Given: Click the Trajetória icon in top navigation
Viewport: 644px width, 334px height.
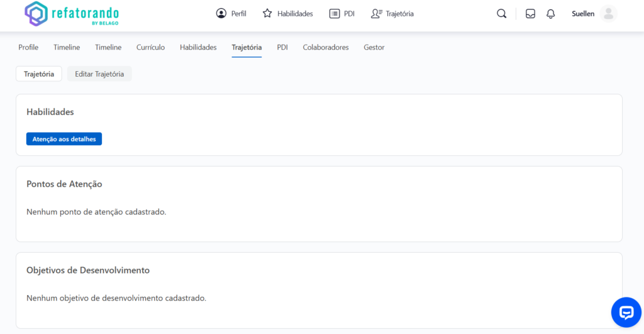Looking at the screenshot, I should point(376,14).
